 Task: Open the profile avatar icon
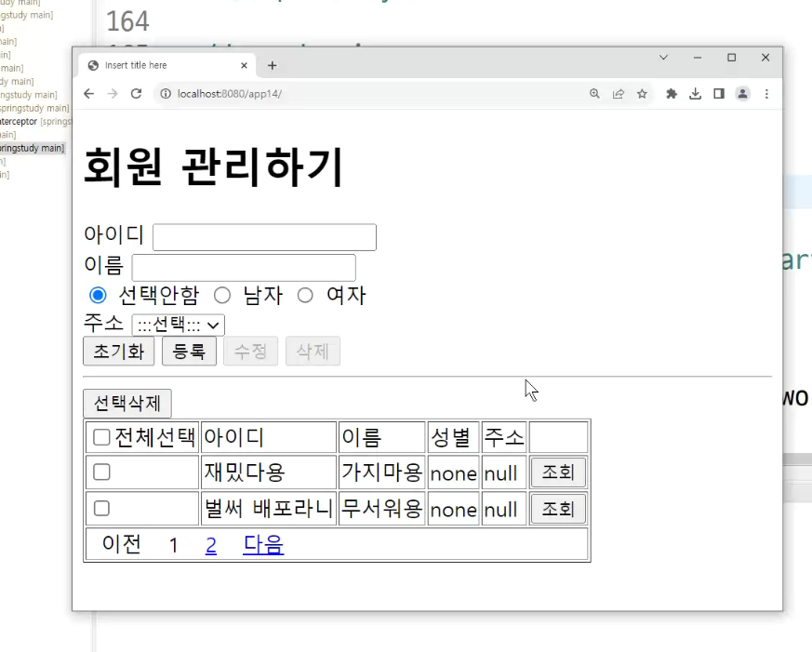[742, 94]
